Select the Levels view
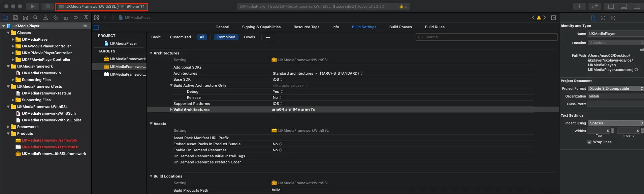The height and width of the screenshot is (194, 644). coord(249,37)
